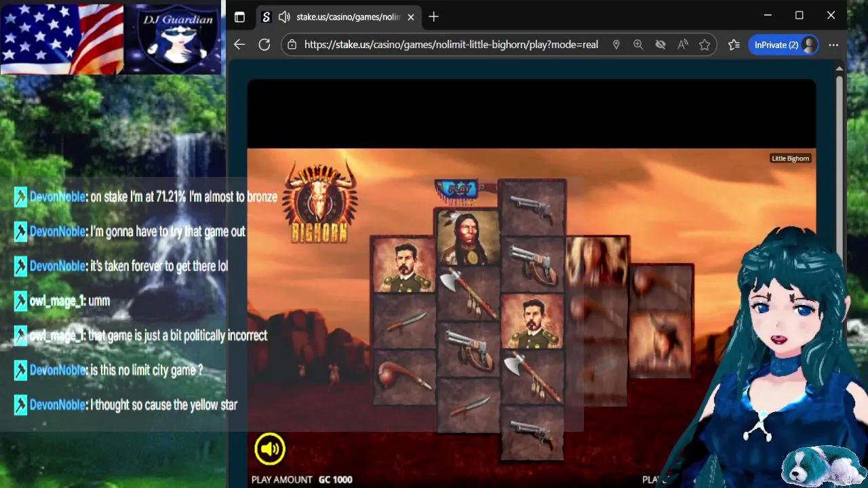This screenshot has height=488, width=868.
Task: Open the tab actions menu icon
Action: point(239,17)
